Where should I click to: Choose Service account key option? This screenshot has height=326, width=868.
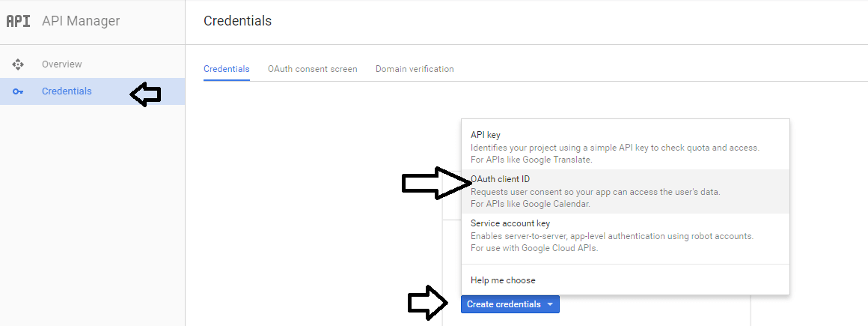[625, 235]
